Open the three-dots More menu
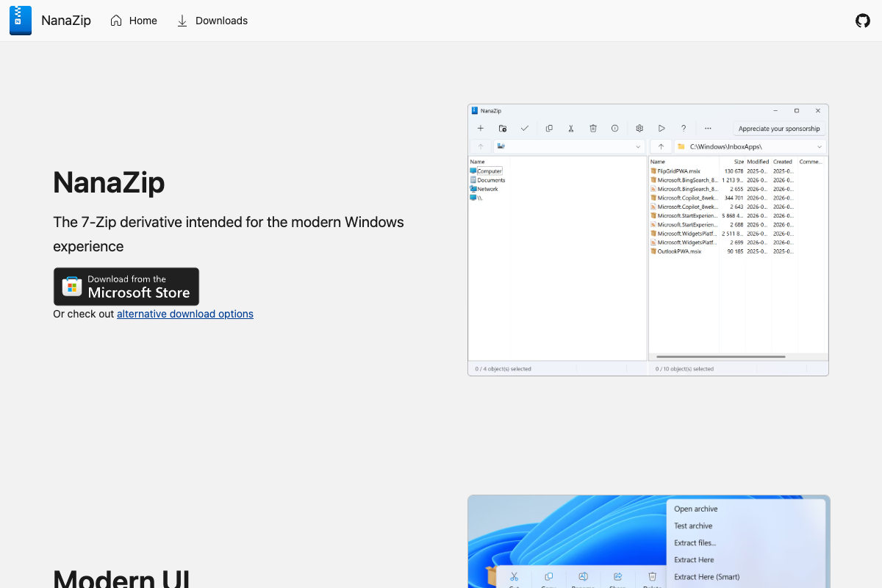This screenshot has height=588, width=882. pyautogui.click(x=708, y=128)
